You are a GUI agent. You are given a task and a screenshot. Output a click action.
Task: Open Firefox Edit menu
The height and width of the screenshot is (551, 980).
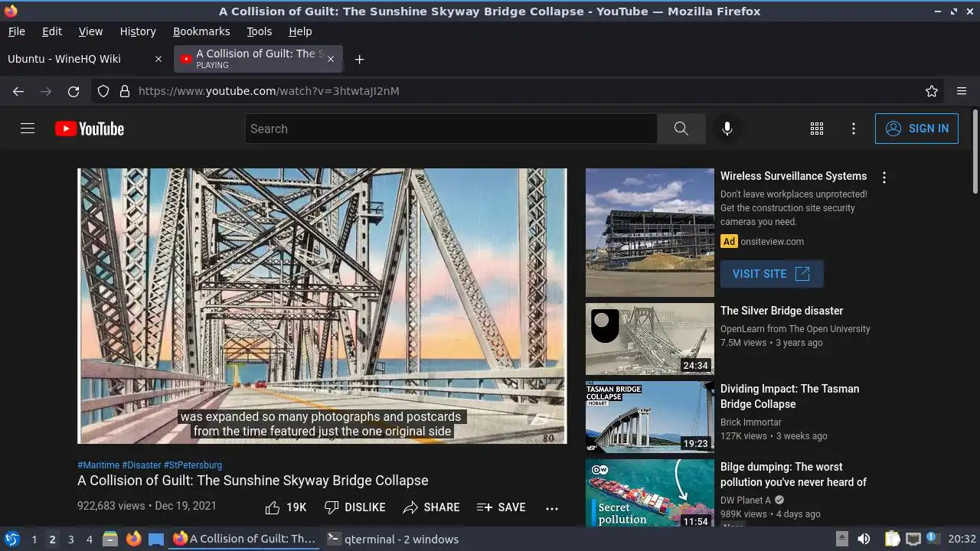pos(52,31)
